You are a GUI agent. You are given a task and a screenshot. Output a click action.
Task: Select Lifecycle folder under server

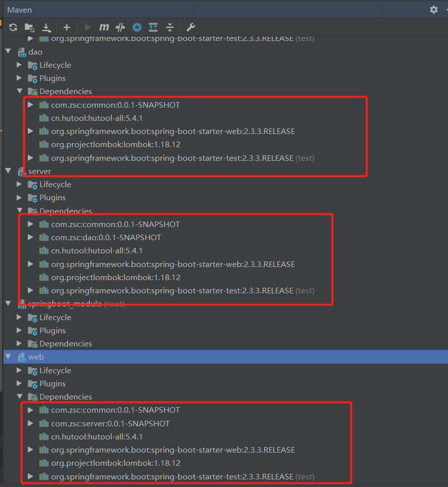tap(55, 185)
